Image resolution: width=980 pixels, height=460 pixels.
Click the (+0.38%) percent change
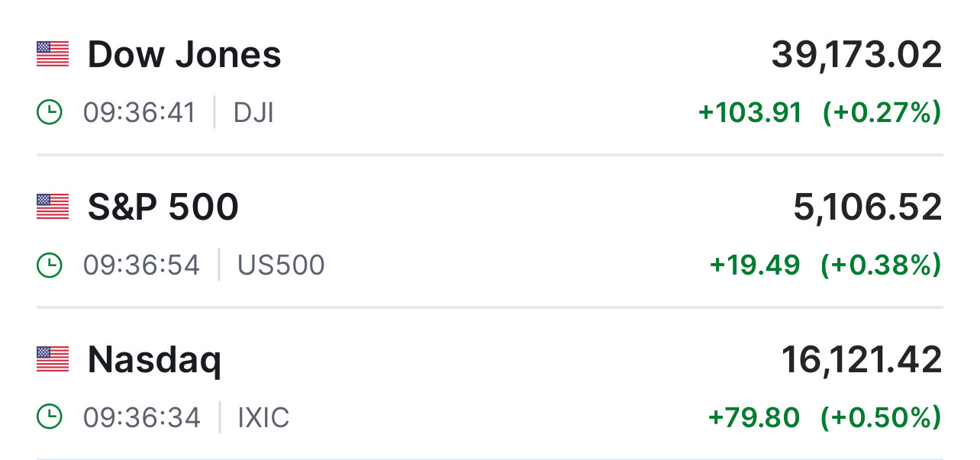click(881, 265)
